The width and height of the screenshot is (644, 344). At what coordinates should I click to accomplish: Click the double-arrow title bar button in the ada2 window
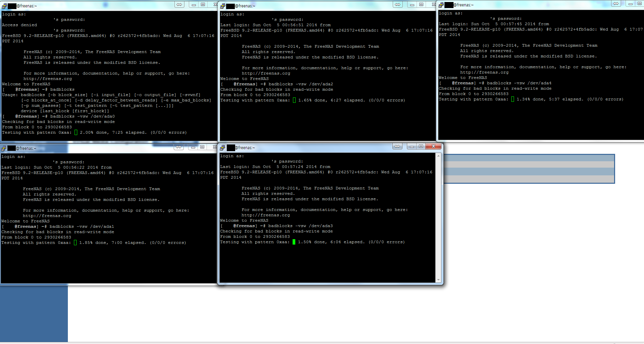(398, 5)
